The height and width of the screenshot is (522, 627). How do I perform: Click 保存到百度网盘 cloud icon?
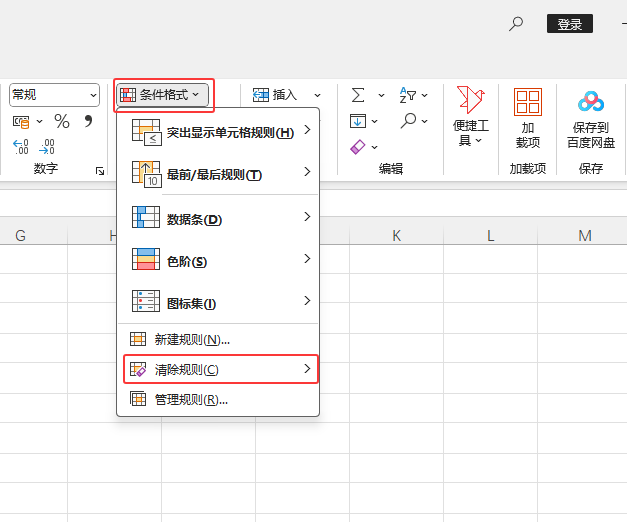tap(591, 117)
